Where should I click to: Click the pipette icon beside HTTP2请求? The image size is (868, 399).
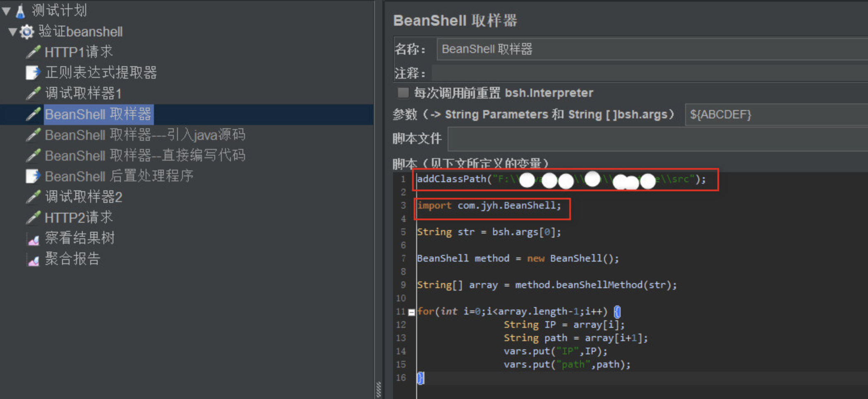34,218
